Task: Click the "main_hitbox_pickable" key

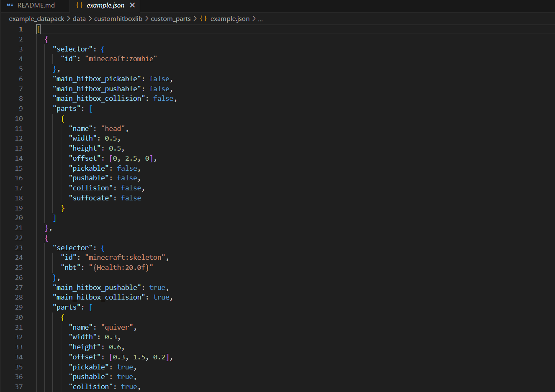Action: click(x=97, y=79)
